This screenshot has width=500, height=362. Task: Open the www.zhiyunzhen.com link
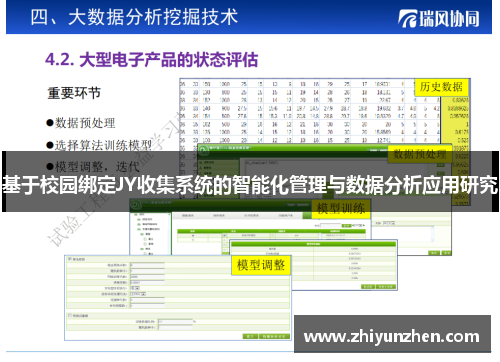point(392,337)
